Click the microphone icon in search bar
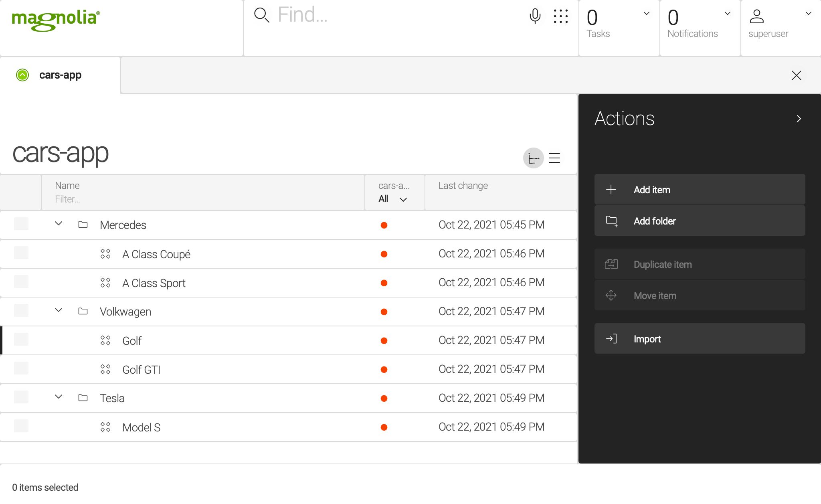This screenshot has width=821, height=504. pos(535,16)
